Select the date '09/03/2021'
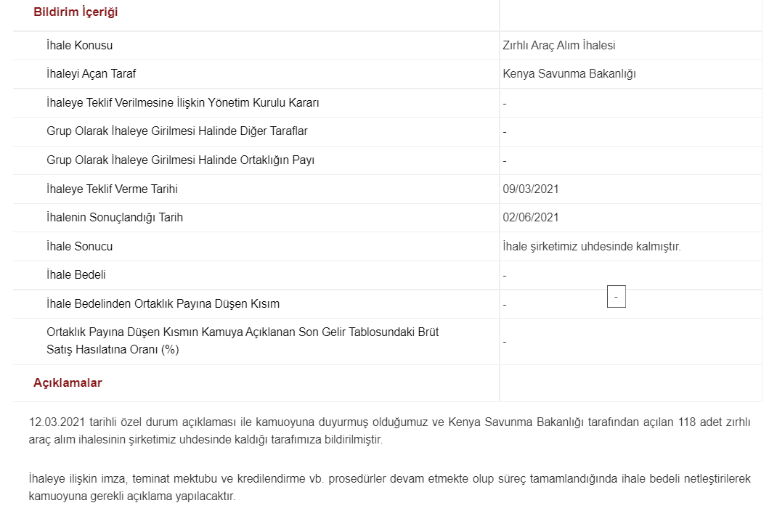 point(531,189)
